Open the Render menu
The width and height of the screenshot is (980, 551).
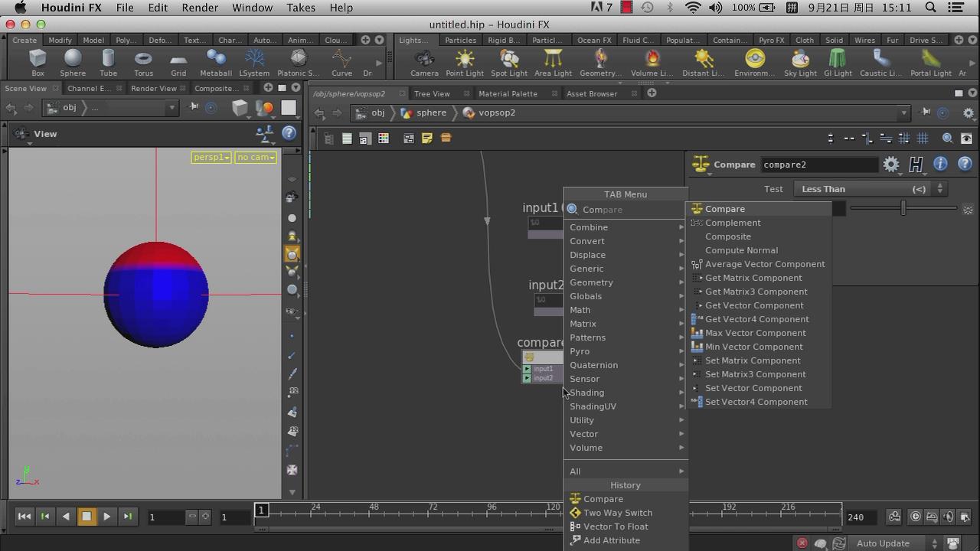pos(199,8)
